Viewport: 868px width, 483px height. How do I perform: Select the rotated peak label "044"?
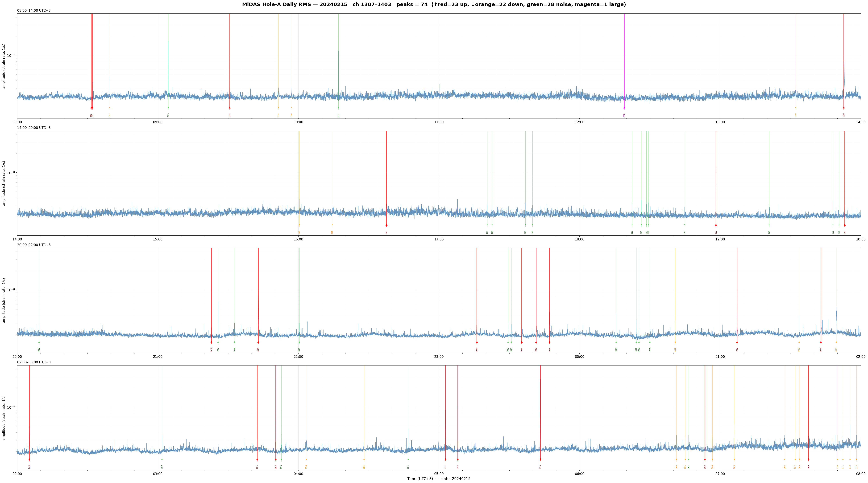(x=675, y=350)
